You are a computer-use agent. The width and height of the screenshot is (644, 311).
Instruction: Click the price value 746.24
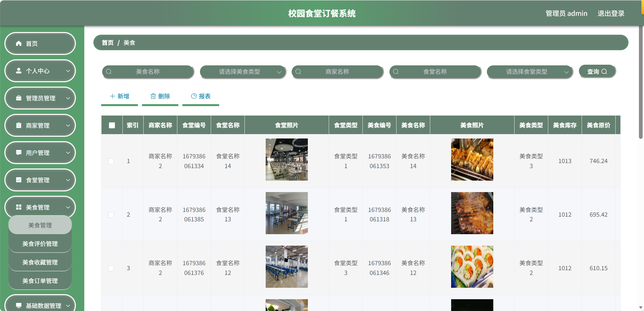click(x=598, y=161)
